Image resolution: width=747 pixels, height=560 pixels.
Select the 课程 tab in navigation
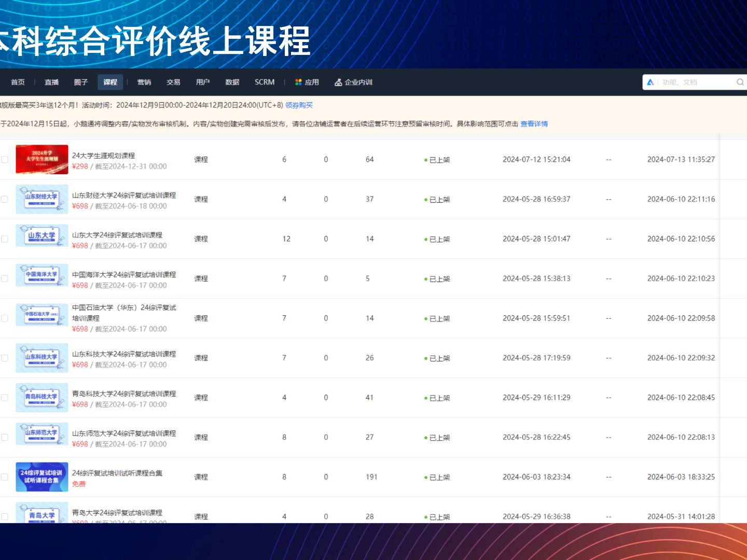pyautogui.click(x=110, y=82)
